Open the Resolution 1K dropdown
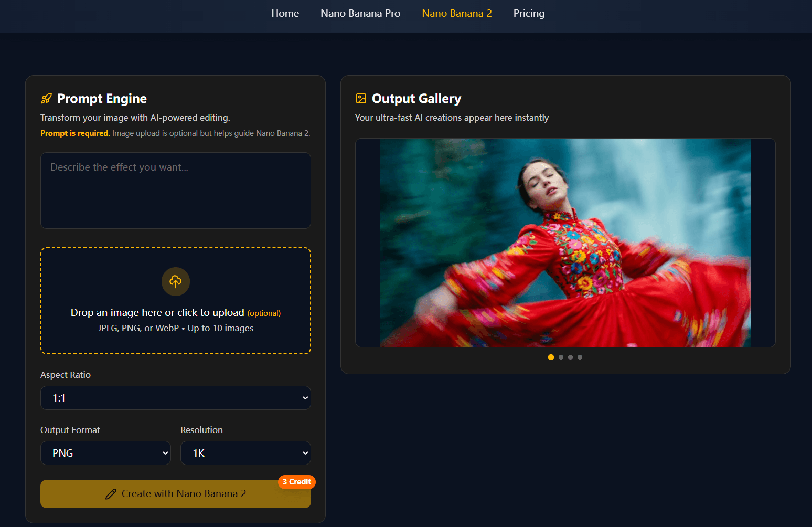 [x=245, y=453]
